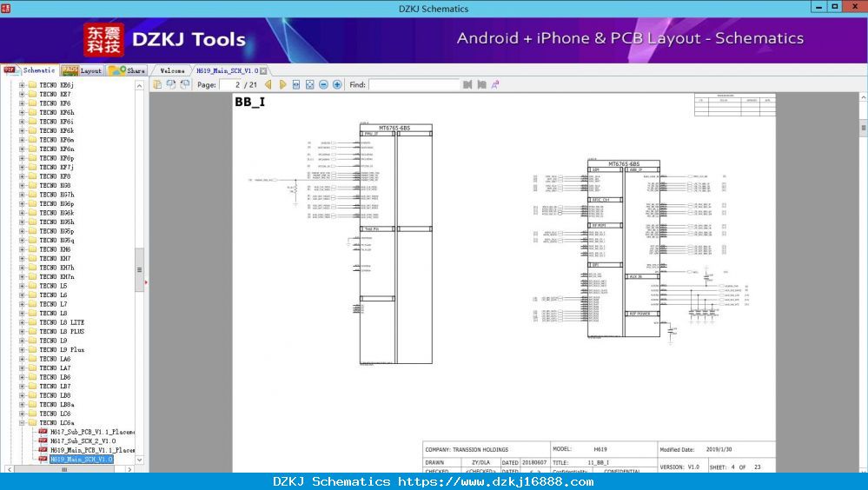Click the document viewer scrollbar up arrow
This screenshot has width=868, height=490.
pyautogui.click(x=863, y=97)
